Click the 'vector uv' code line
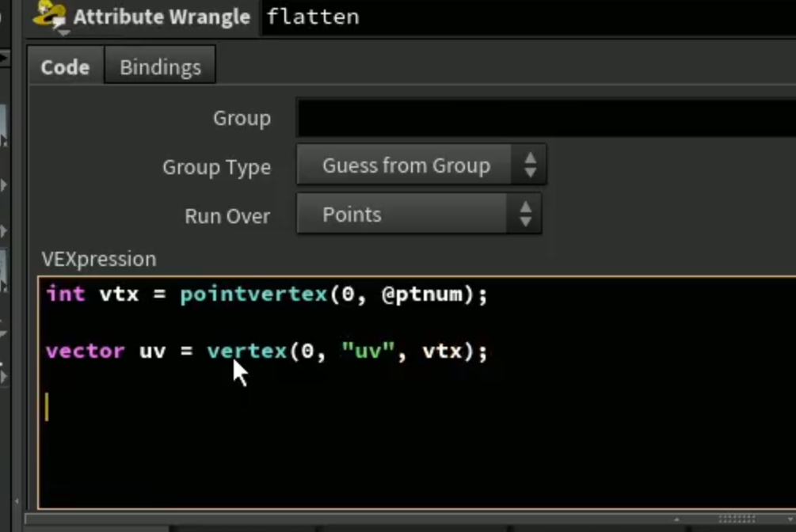The height and width of the screenshot is (532, 796). click(x=267, y=351)
